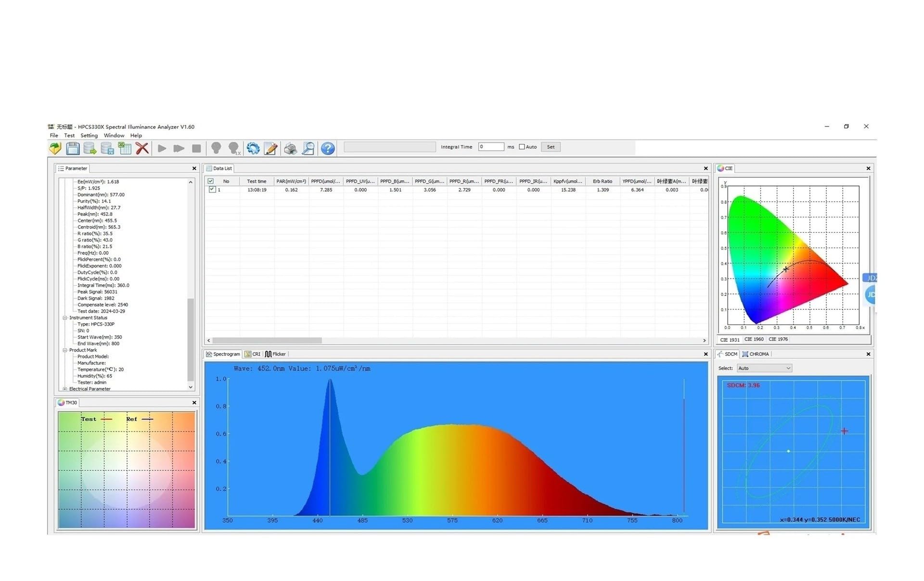
Task: Open the File menu
Action: [54, 136]
